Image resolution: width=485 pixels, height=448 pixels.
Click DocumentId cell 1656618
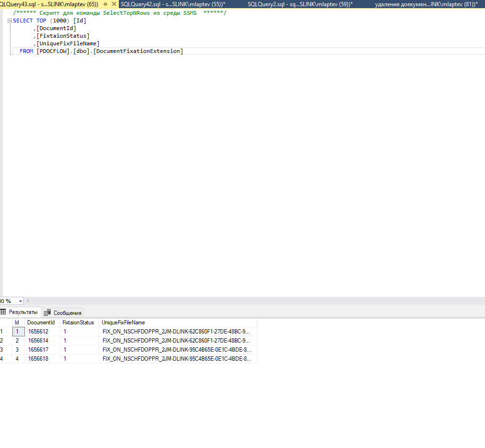pos(42,359)
